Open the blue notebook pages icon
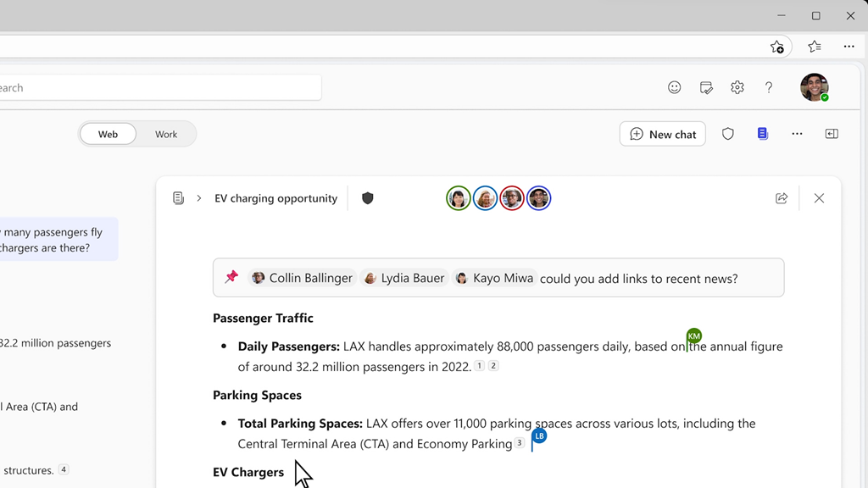This screenshot has height=488, width=868. (x=763, y=134)
